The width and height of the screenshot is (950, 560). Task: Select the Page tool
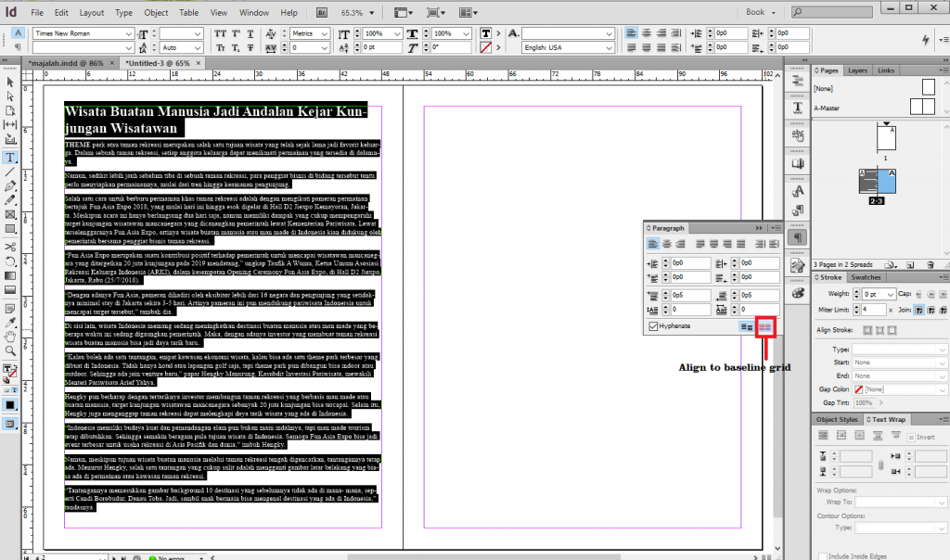10,110
